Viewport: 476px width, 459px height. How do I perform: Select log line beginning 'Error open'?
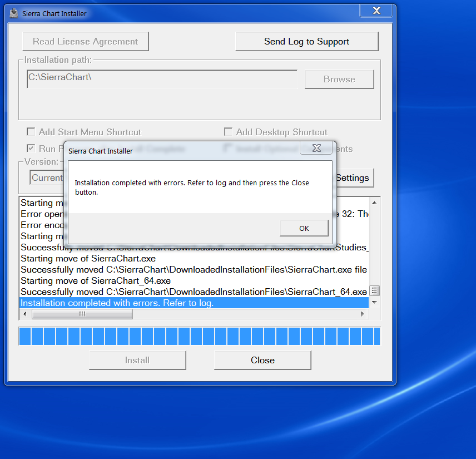click(x=42, y=214)
